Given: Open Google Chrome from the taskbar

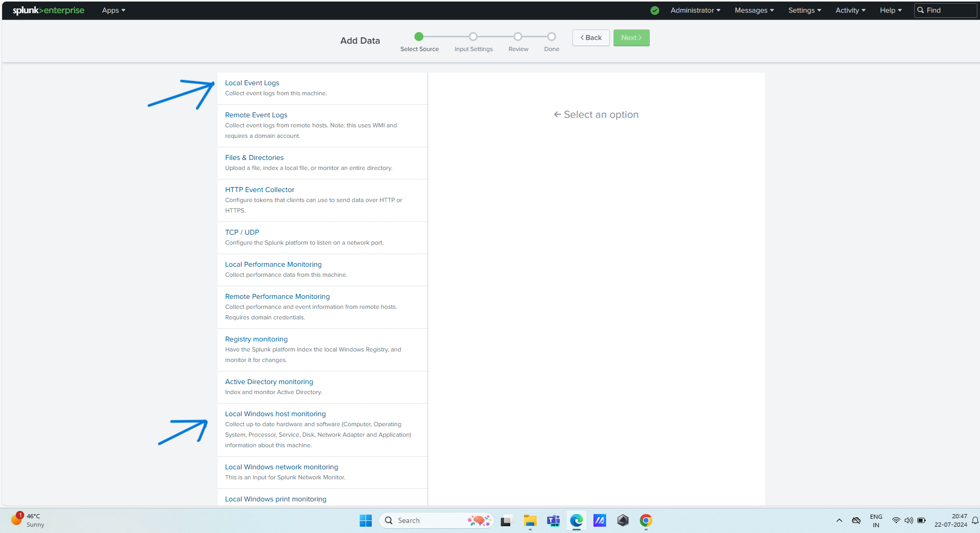Looking at the screenshot, I should 646,520.
